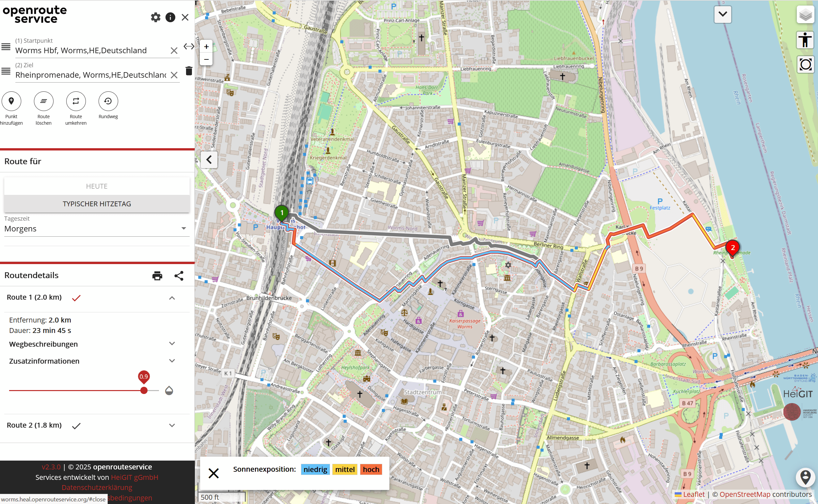This screenshot has height=504, width=818.
Task: Open the map layers control
Action: 805,15
